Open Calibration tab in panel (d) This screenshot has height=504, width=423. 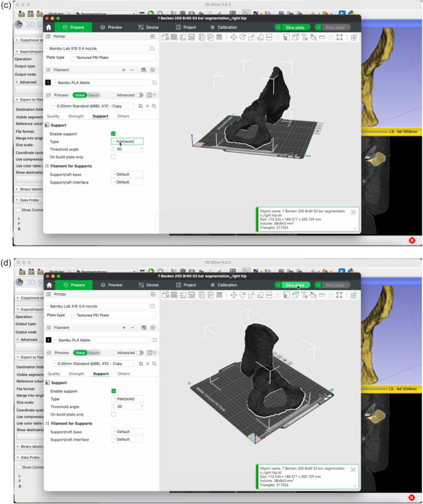click(x=224, y=285)
